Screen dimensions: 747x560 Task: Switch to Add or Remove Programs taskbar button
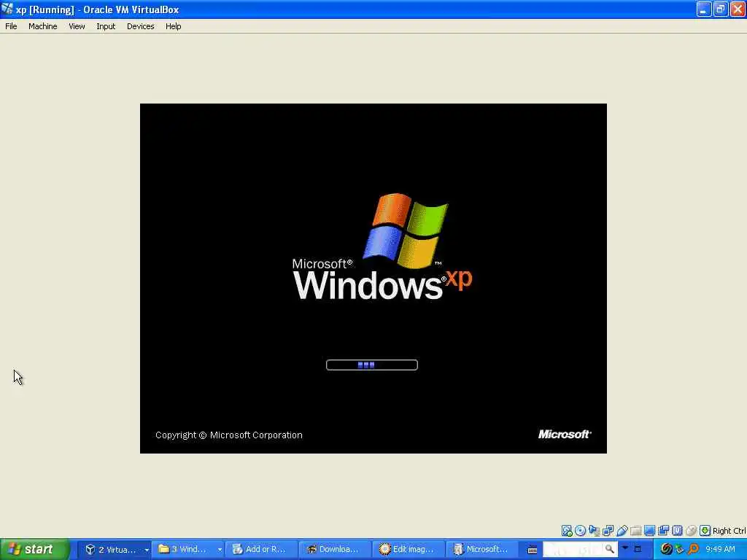tap(261, 550)
